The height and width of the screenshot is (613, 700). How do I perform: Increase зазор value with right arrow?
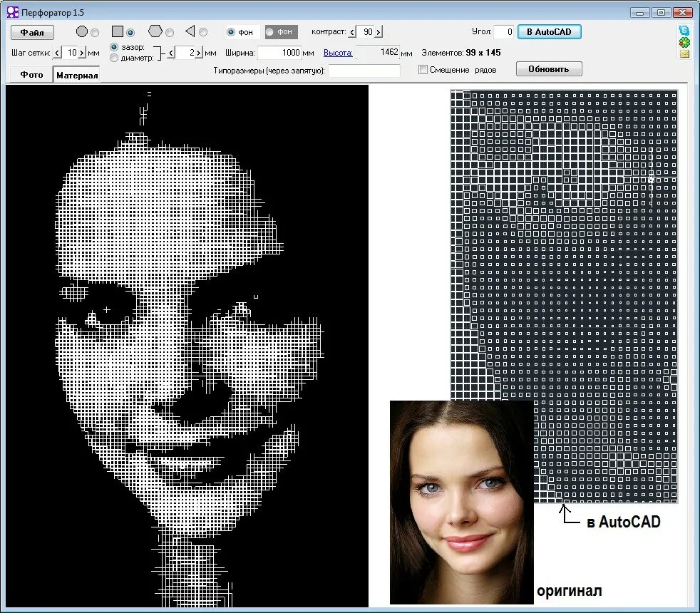199,53
